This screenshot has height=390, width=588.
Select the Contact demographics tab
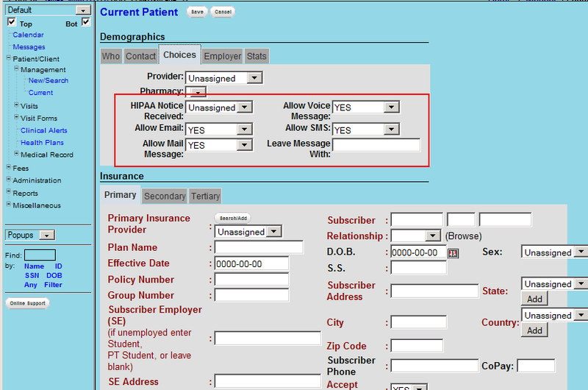click(x=140, y=56)
